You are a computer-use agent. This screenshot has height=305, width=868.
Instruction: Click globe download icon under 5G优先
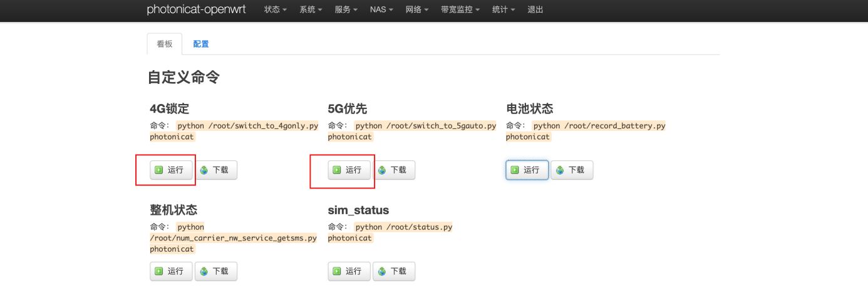tap(382, 170)
